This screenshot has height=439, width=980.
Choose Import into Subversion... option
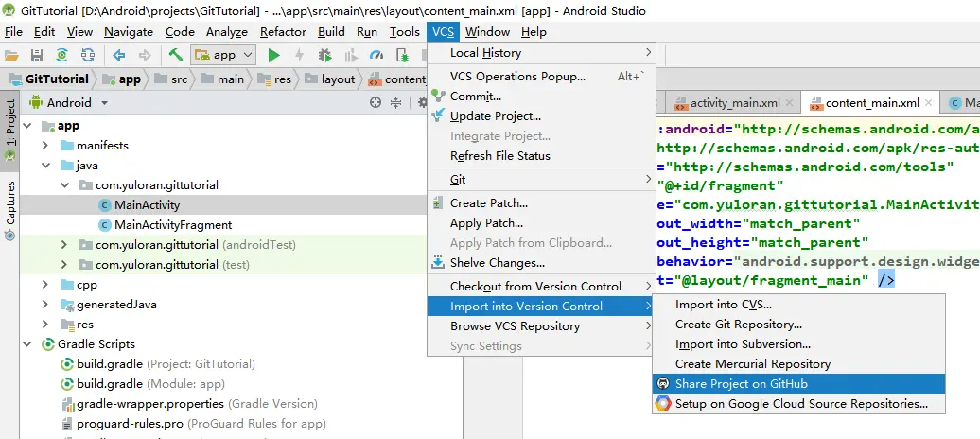(x=798, y=344)
